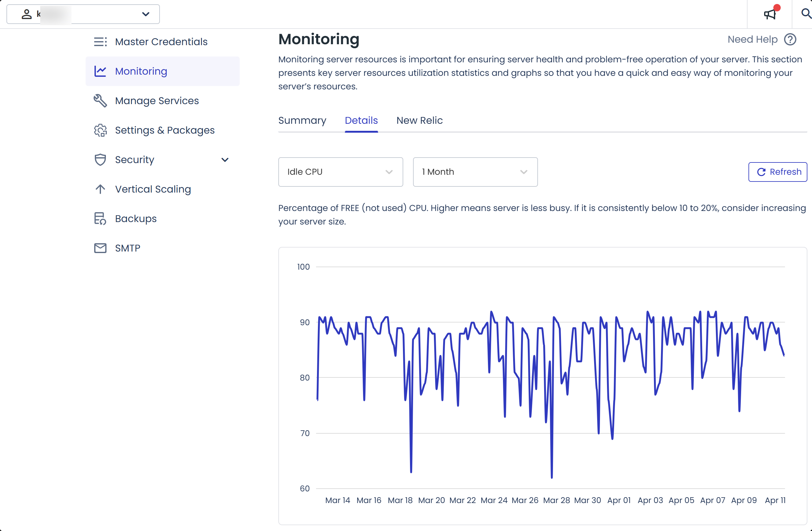Open the 1 Month time range dropdown
Viewport: 812px width, 531px height.
pyautogui.click(x=475, y=172)
